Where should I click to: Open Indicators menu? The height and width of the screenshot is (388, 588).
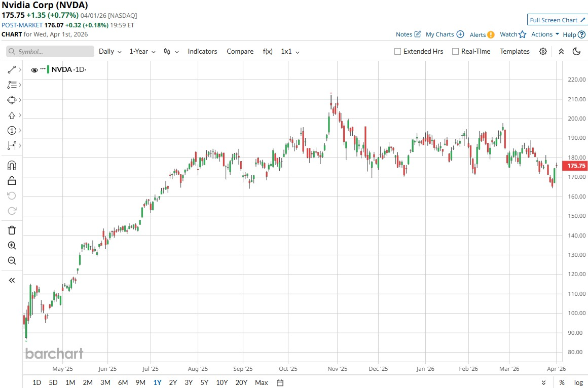pyautogui.click(x=202, y=51)
